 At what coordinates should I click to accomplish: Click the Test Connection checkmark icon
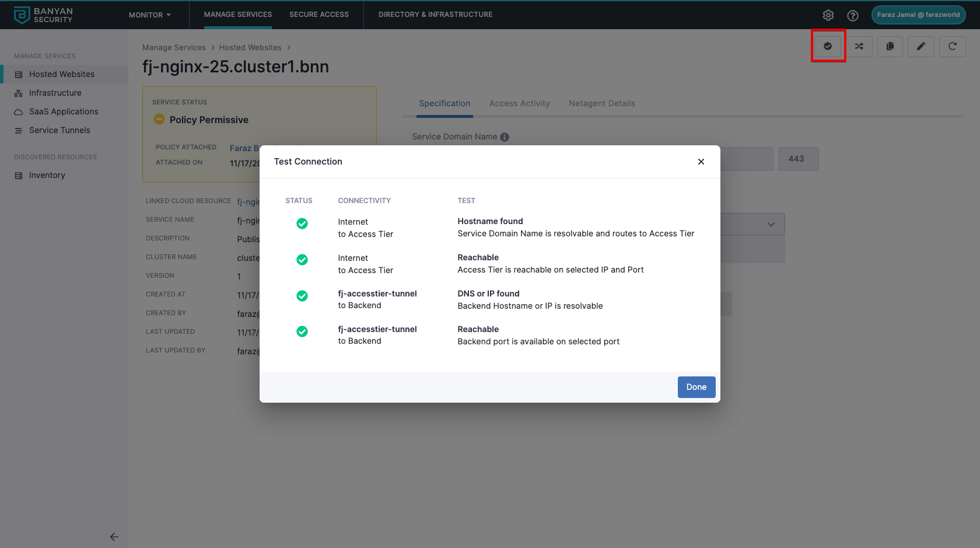point(828,46)
